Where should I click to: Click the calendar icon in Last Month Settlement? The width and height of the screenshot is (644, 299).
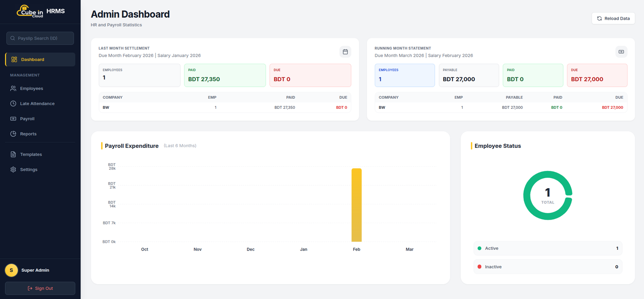(345, 52)
